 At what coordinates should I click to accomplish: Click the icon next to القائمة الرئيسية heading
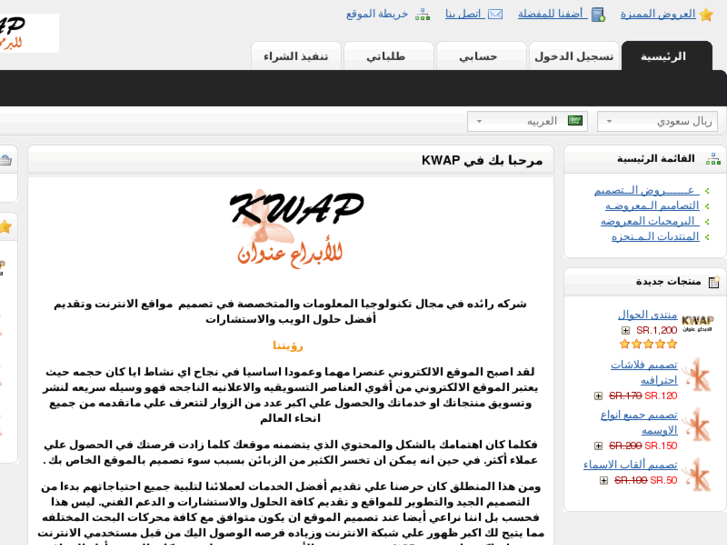[713, 159]
